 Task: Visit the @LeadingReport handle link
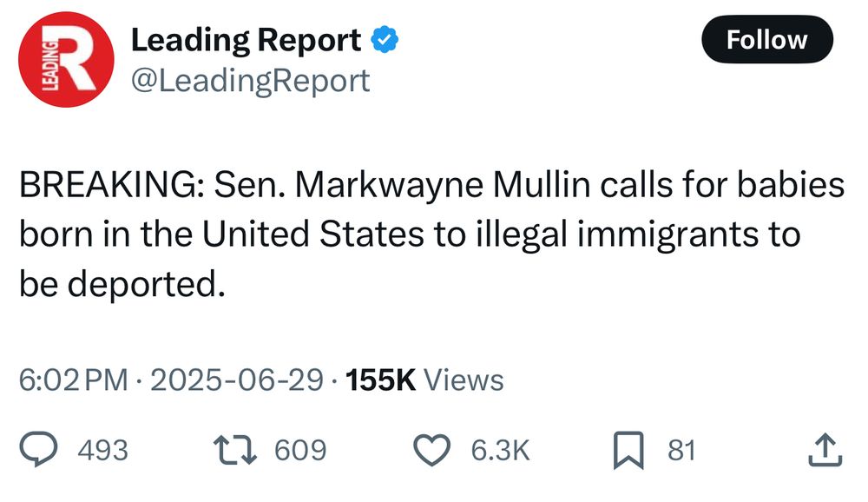point(250,81)
